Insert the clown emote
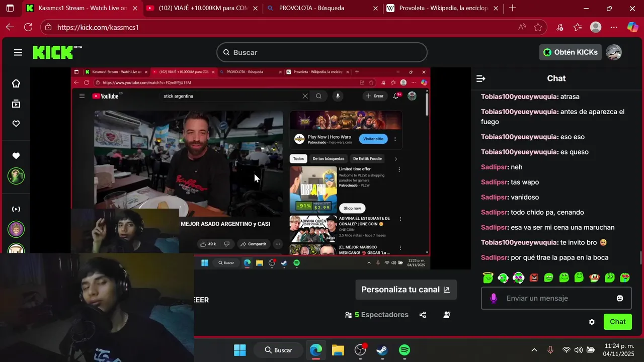This screenshot has width=644, height=362. pos(594,277)
